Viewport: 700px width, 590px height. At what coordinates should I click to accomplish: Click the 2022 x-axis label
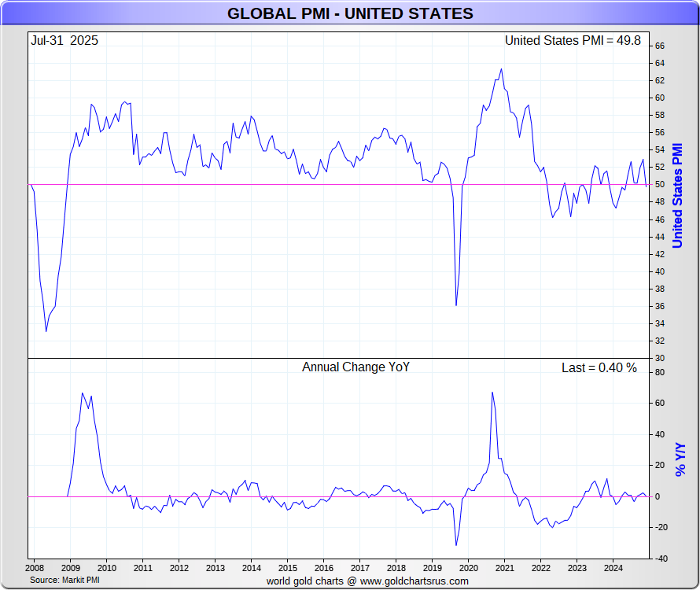[540, 568]
